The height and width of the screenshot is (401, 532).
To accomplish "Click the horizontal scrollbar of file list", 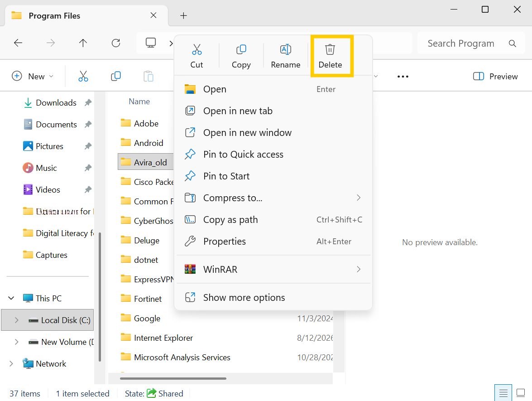I will click(x=173, y=378).
